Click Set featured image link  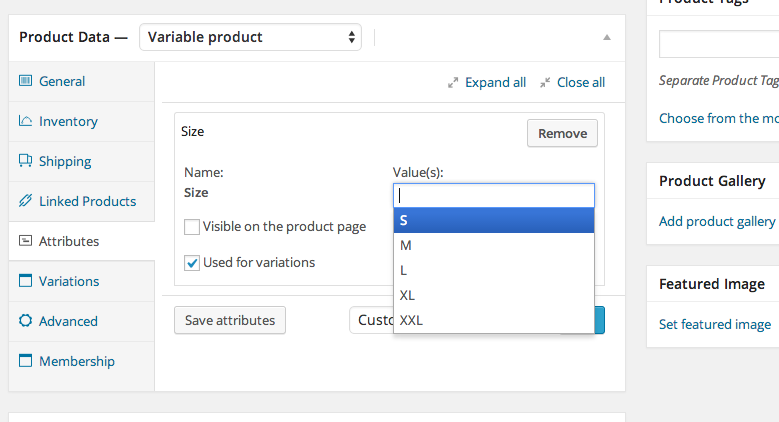click(x=715, y=324)
